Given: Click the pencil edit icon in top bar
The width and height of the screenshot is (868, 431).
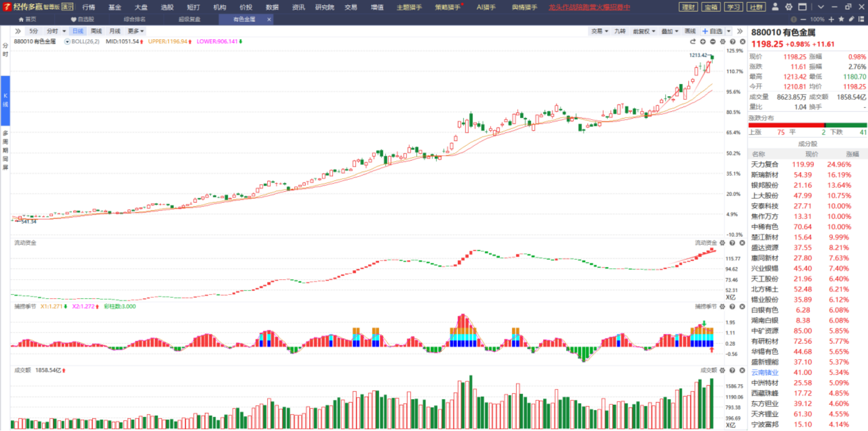Looking at the screenshot, I should [x=851, y=19].
